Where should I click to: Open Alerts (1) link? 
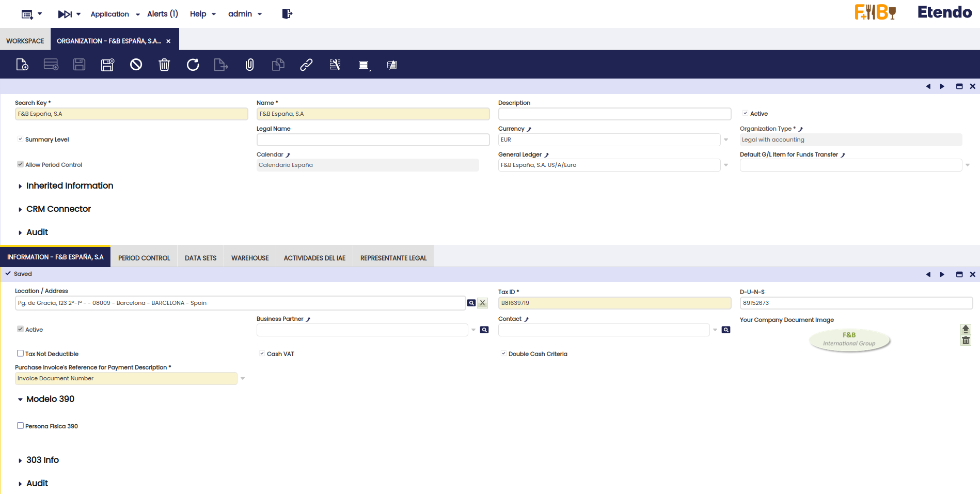pos(163,14)
